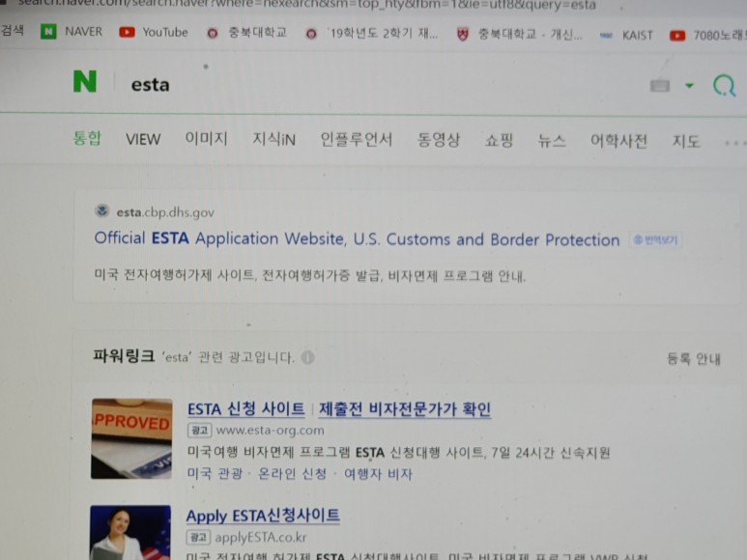The width and height of the screenshot is (747, 560).
Task: Click the browser address bar URL
Action: [305, 5]
